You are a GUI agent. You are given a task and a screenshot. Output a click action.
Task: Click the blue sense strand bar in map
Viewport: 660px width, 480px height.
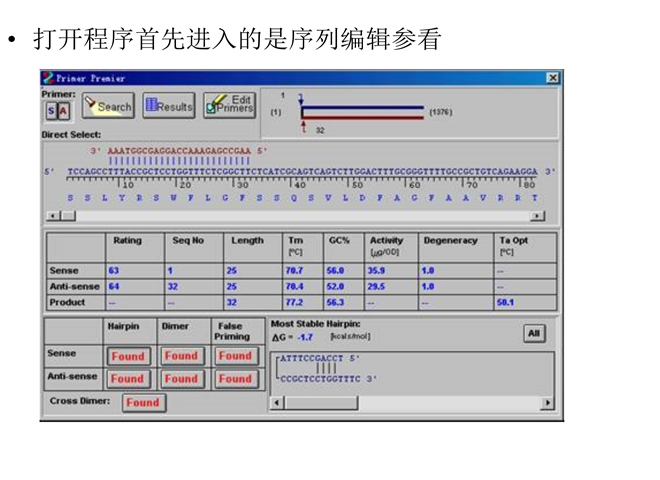coord(362,107)
